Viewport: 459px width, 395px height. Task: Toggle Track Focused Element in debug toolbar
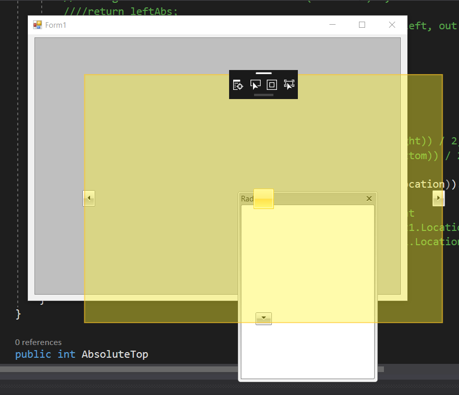tap(289, 85)
